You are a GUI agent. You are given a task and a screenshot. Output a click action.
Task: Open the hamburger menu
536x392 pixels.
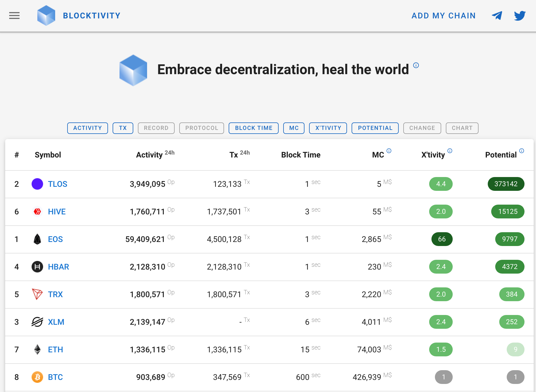14,16
